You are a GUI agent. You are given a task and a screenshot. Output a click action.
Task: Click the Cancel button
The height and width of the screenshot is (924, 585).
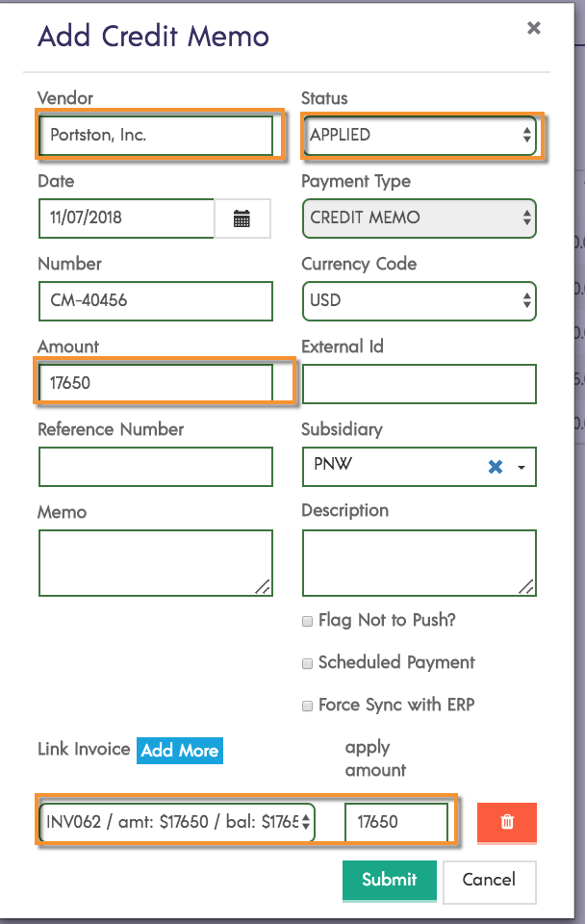[x=489, y=880]
